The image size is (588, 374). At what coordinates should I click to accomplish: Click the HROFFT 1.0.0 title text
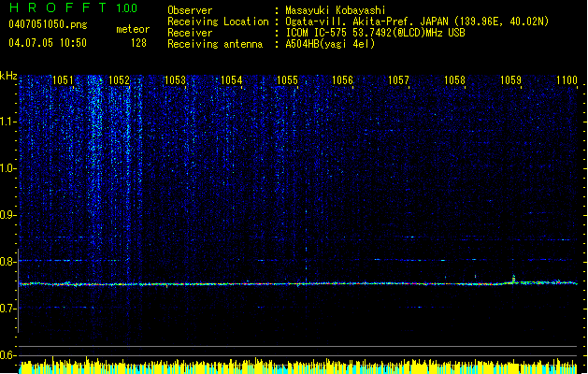tap(74, 7)
